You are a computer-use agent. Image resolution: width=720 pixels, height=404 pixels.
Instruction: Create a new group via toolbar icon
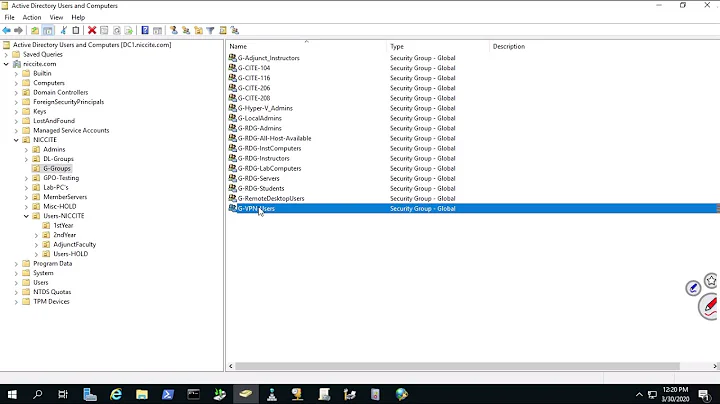[x=186, y=30]
